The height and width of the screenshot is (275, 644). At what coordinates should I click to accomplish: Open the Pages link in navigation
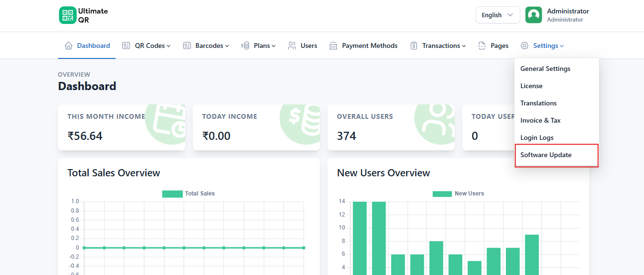pos(499,46)
